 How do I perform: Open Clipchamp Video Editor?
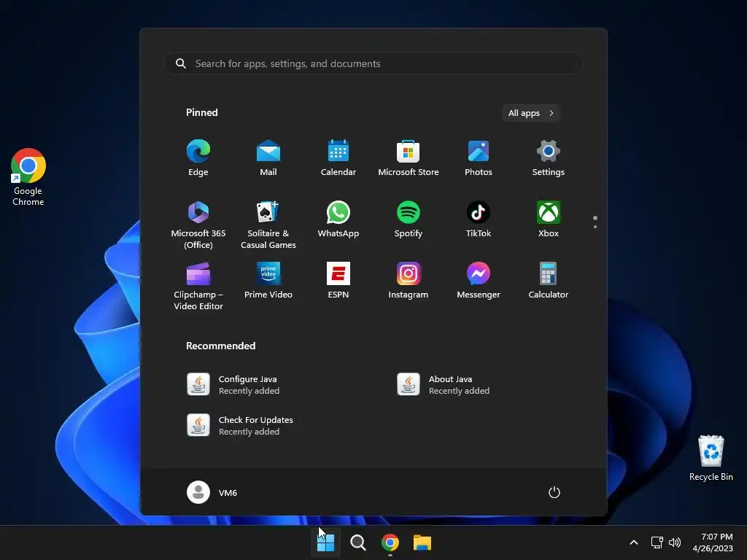198,286
